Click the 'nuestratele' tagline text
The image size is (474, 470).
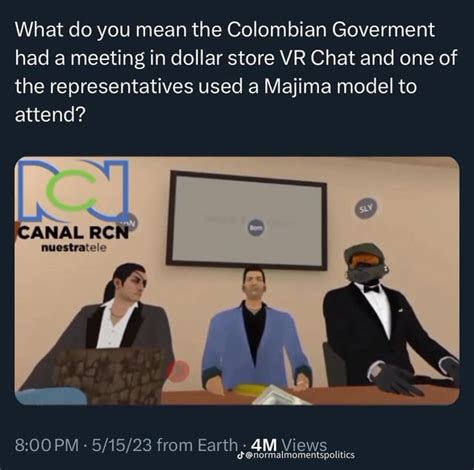click(x=74, y=248)
